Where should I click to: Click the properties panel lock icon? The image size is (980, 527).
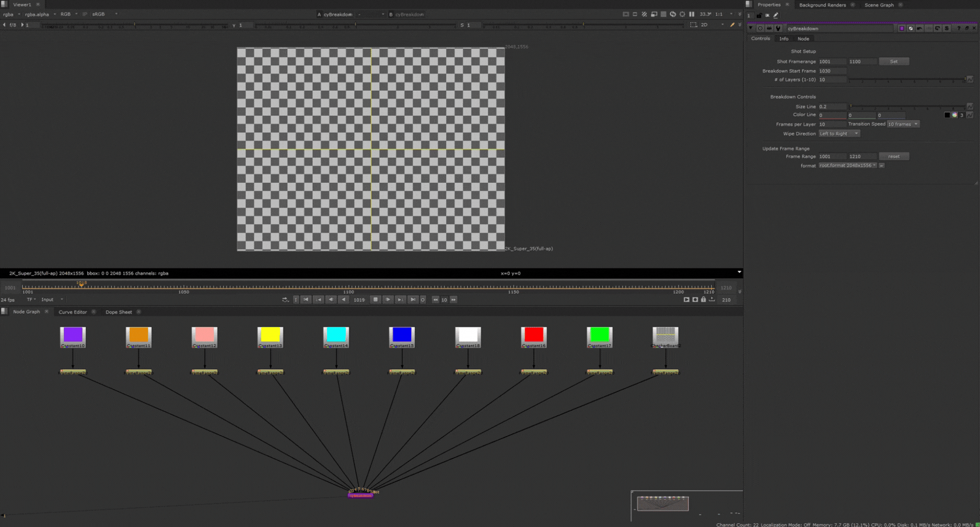[759, 16]
